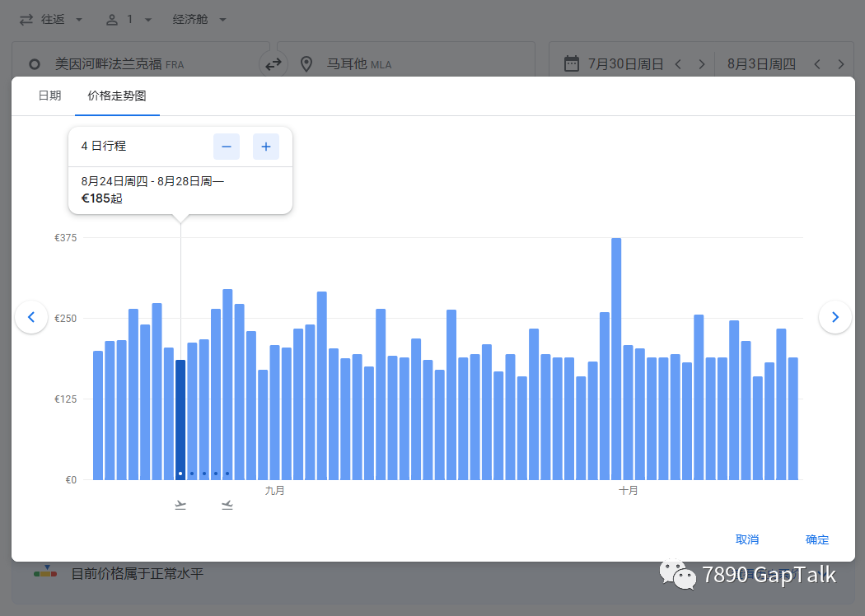Move departure date 7月30日 one day later
This screenshot has height=616, width=865.
click(701, 64)
